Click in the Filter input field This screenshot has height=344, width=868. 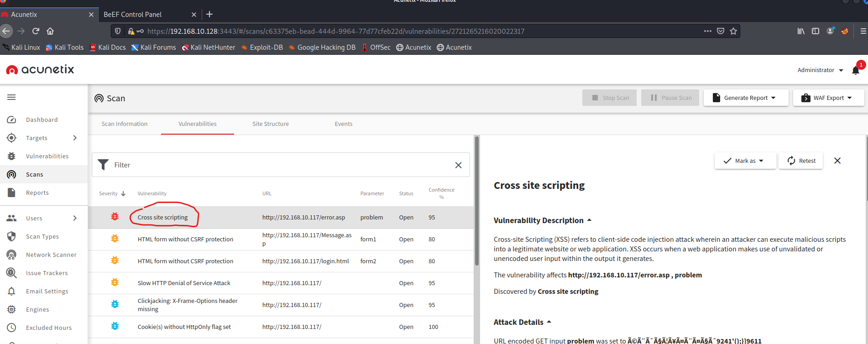(x=281, y=165)
